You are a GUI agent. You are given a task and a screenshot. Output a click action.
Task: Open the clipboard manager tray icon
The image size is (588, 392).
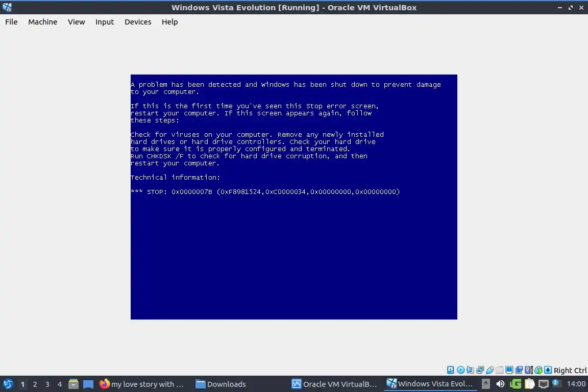pos(529,384)
